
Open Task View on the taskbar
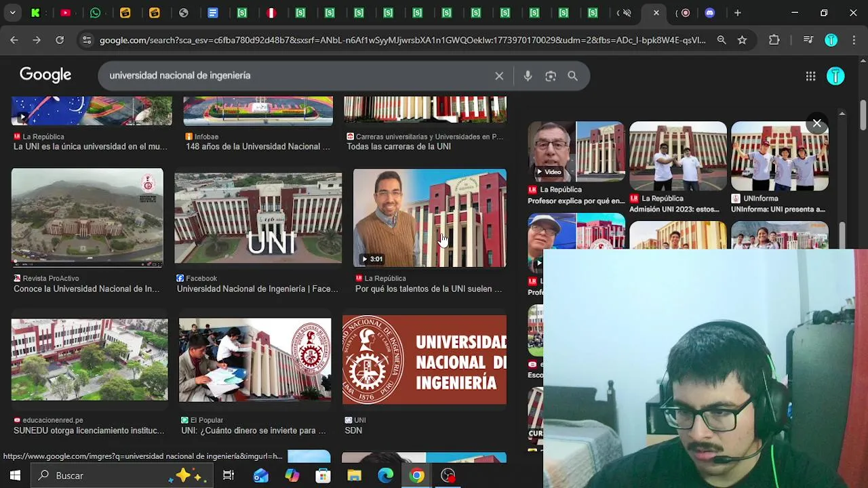point(229,476)
